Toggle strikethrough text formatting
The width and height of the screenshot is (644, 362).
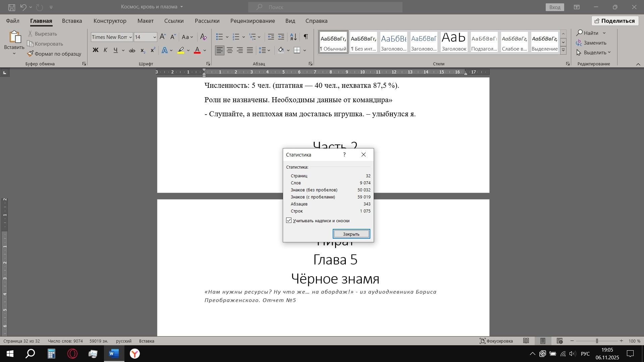pos(132,50)
